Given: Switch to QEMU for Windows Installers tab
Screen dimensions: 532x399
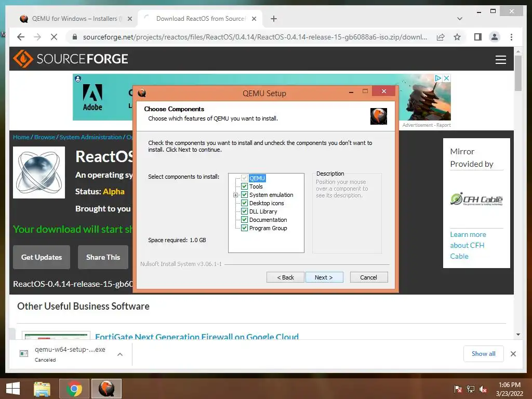Looking at the screenshot, I should (76, 19).
